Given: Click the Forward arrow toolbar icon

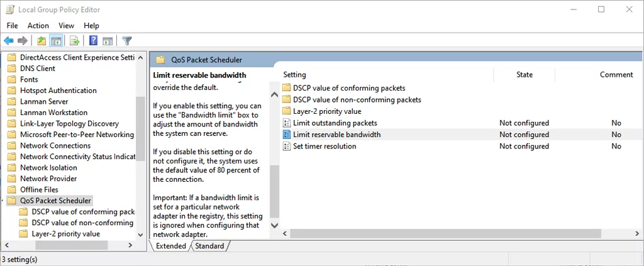Looking at the screenshot, I should click(23, 41).
